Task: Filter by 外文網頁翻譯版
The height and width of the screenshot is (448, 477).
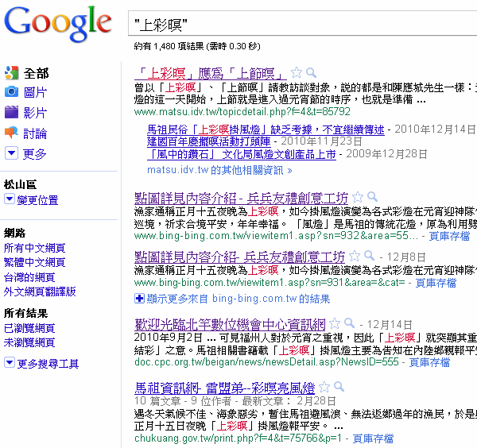Action: click(x=40, y=292)
